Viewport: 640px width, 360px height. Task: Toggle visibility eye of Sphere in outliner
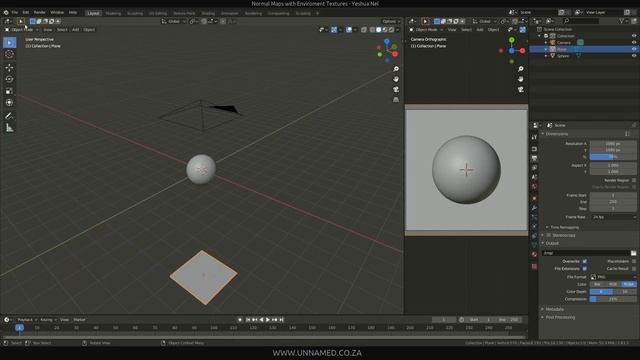634,56
